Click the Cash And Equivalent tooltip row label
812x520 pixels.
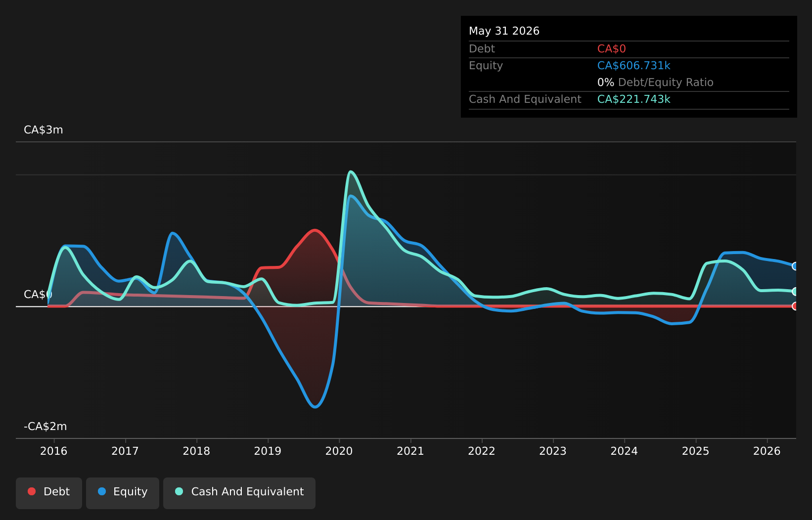525,99
